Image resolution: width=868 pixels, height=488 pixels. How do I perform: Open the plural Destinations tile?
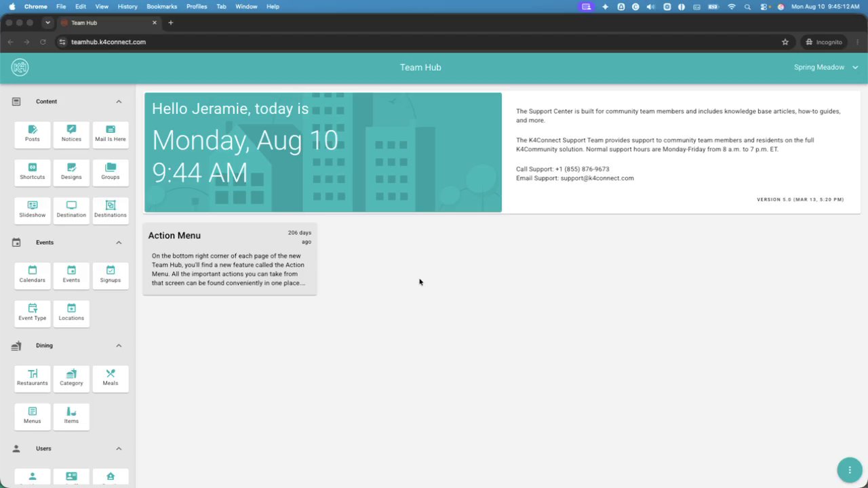[x=111, y=210]
